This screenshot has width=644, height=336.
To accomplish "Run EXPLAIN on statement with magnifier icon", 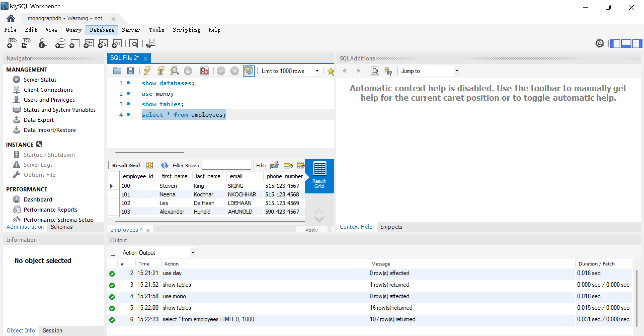I will tap(174, 71).
